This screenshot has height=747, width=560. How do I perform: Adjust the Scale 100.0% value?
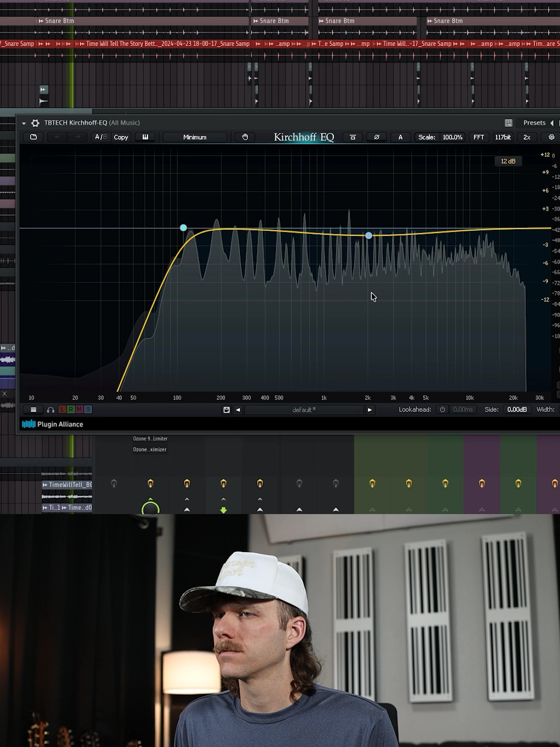tap(452, 137)
